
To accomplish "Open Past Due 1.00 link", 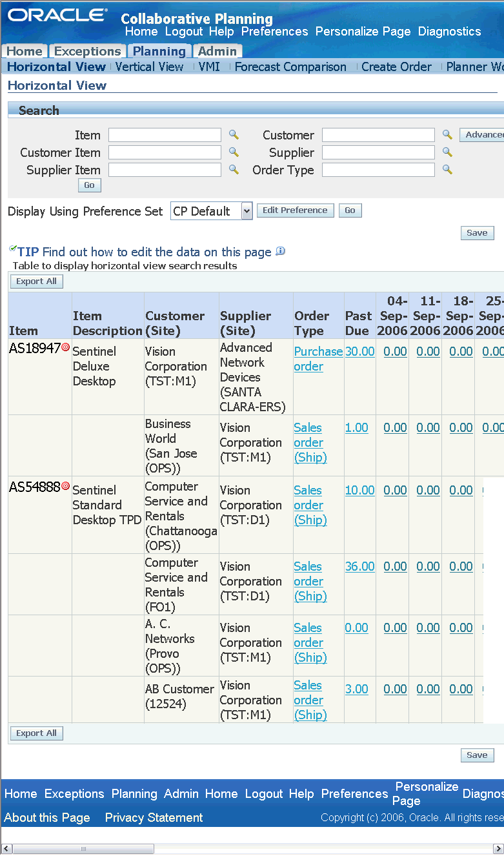I will (x=356, y=427).
